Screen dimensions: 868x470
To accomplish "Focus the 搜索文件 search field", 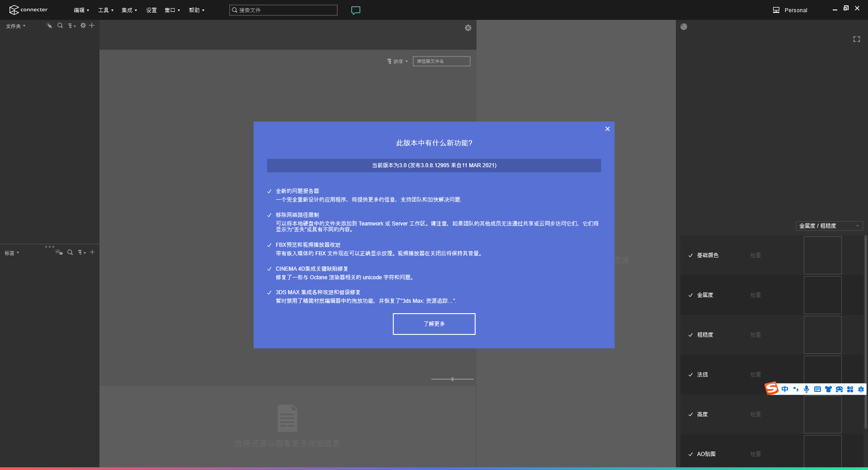I will tap(283, 10).
